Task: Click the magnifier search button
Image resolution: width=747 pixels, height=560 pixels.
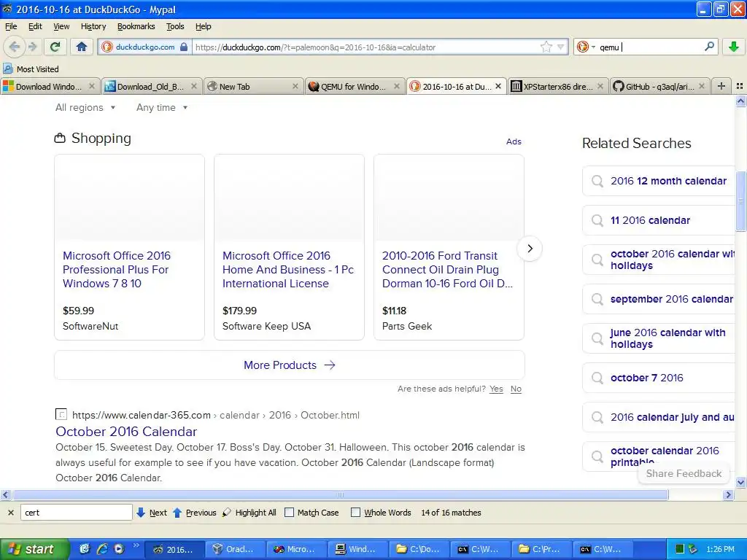Action: pyautogui.click(x=709, y=47)
